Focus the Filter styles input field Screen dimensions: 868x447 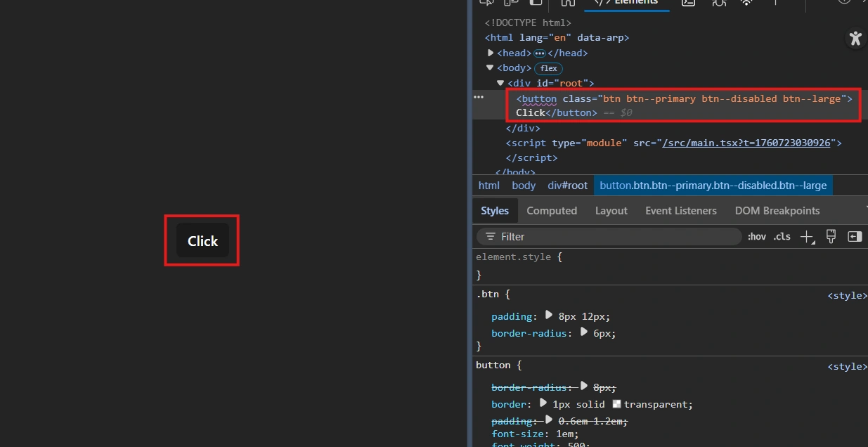[609, 237]
